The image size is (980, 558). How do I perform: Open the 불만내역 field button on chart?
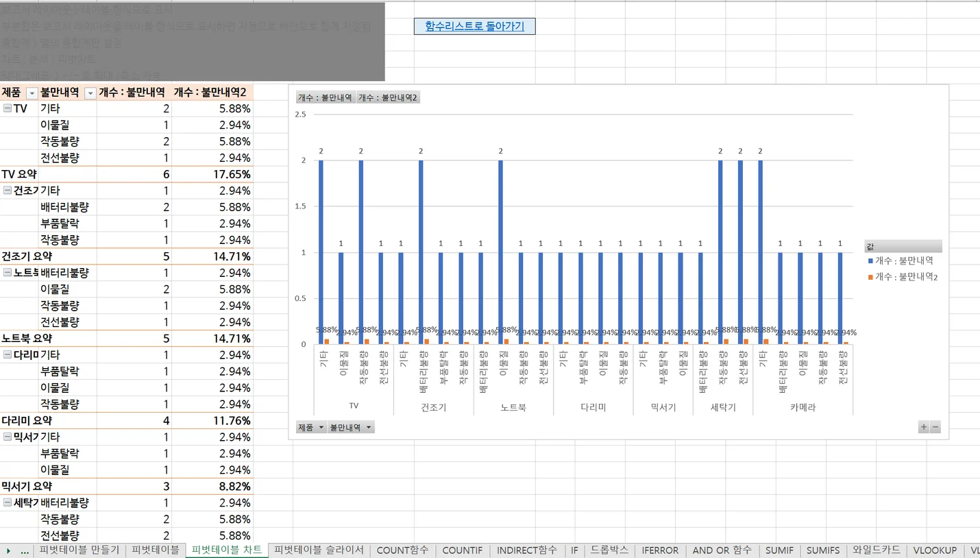[351, 427]
